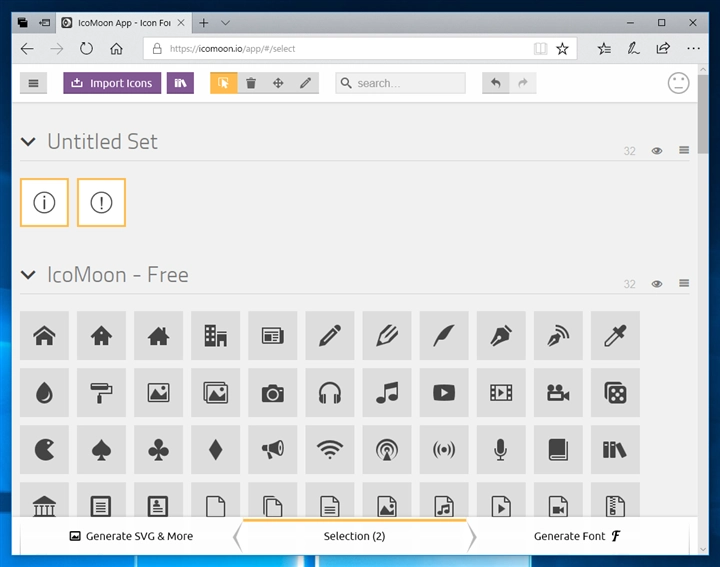This screenshot has height=567, width=720.
Task: Activate the Select tool
Action: 224,83
